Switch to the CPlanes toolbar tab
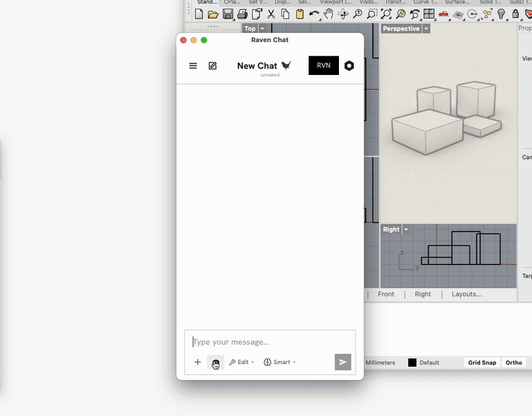532x416 pixels. tap(232, 2)
